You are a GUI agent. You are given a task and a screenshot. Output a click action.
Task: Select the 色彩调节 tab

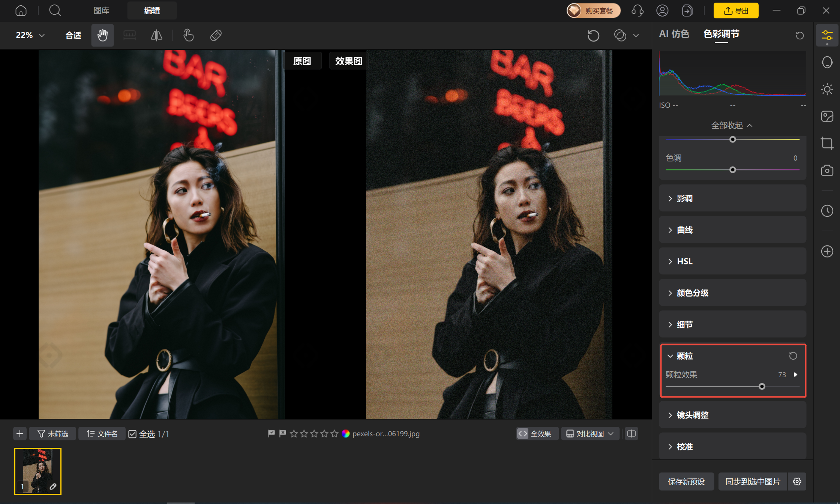[721, 34]
